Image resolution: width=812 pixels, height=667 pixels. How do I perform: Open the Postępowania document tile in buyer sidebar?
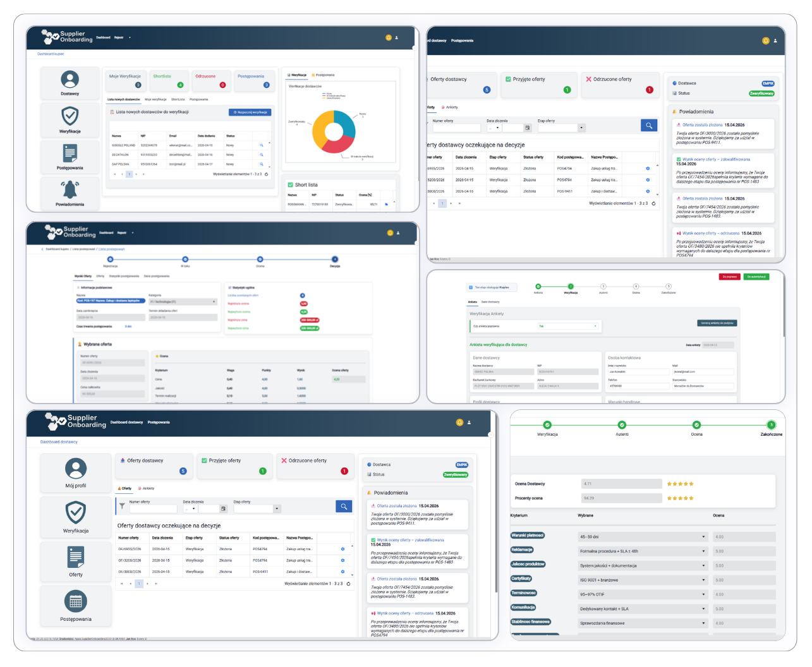(x=70, y=156)
